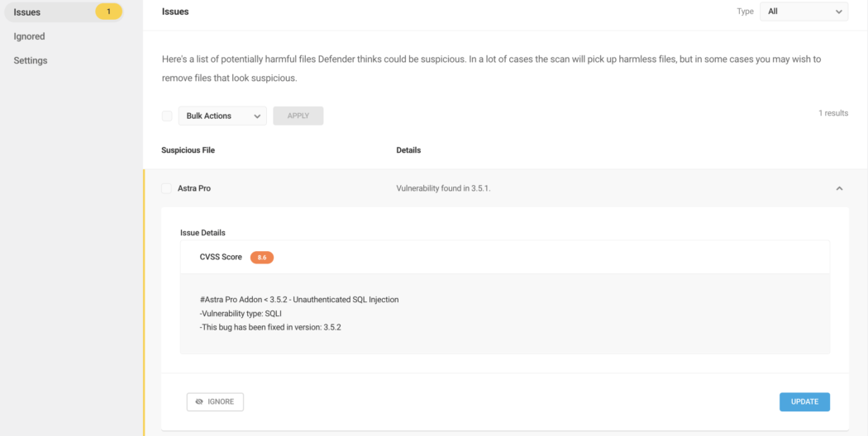Screen dimensions: 868x436
Task: Click the yellow issues count badge
Action: click(108, 12)
